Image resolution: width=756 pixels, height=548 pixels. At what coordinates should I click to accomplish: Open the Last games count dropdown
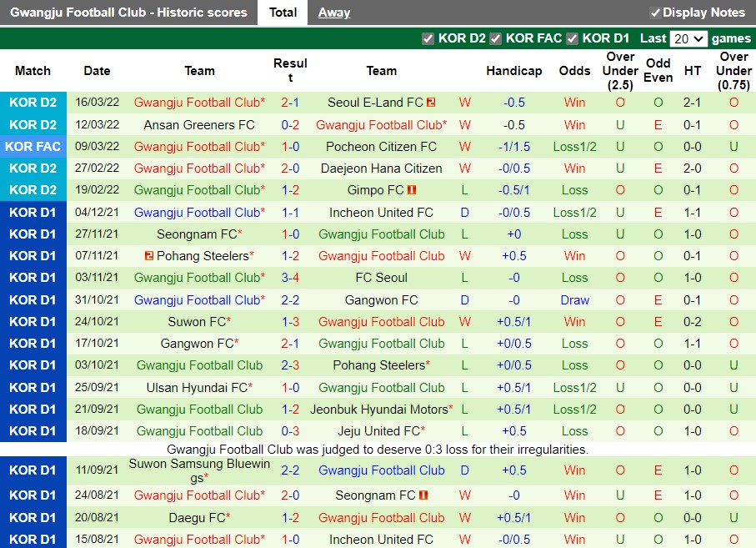tap(688, 38)
